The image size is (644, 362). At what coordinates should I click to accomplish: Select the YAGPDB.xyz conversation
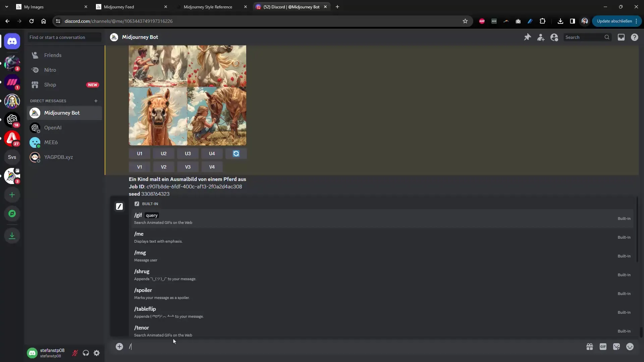point(58,157)
